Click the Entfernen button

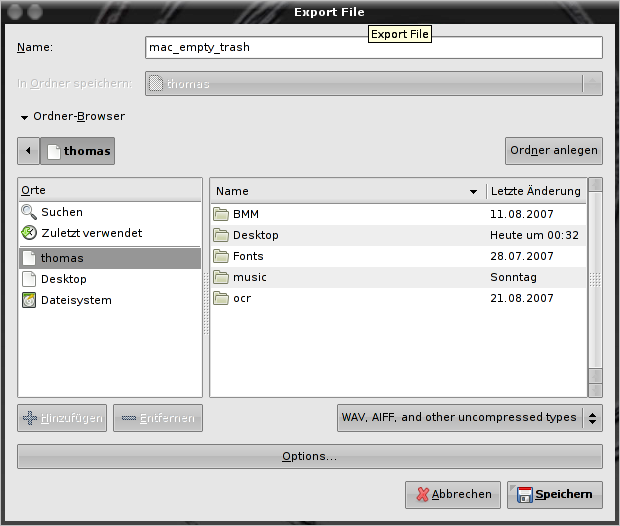click(158, 418)
